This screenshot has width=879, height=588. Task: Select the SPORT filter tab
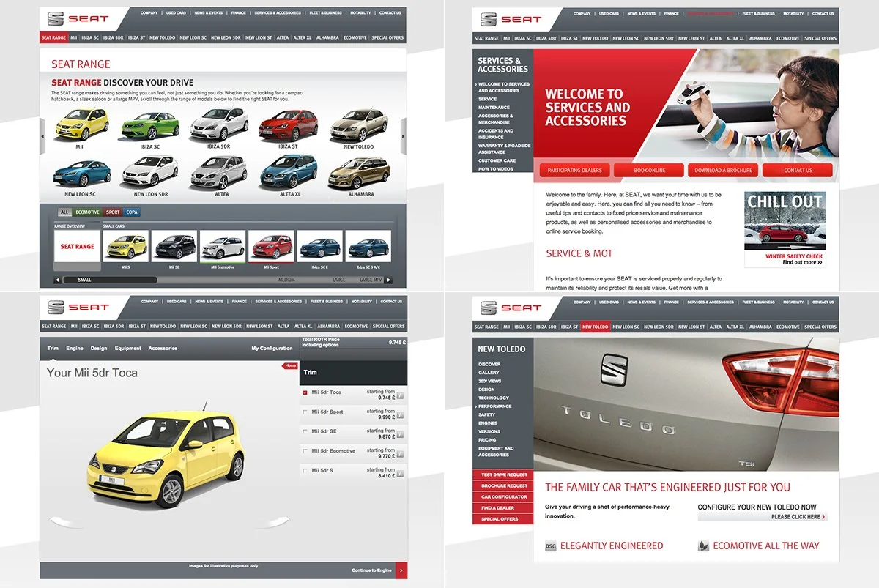pyautogui.click(x=112, y=212)
